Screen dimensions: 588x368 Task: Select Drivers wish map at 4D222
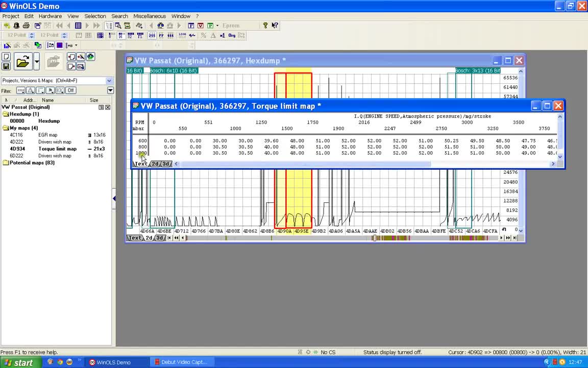(x=57, y=142)
